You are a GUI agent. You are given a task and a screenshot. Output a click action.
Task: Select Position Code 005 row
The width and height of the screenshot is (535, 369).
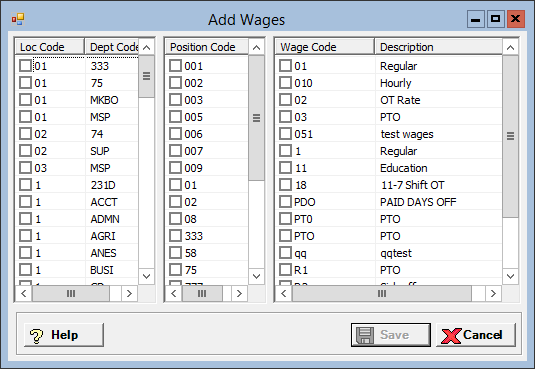[x=207, y=117]
